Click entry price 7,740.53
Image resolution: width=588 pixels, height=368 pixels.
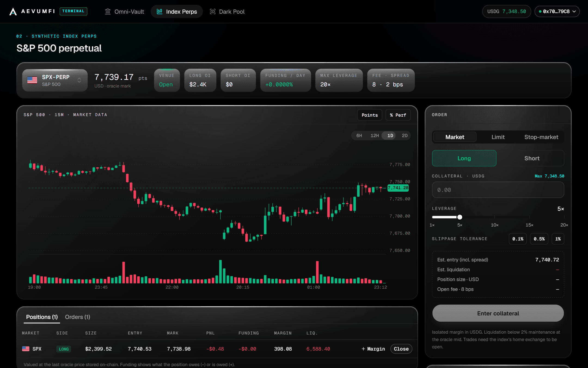[x=140, y=349]
